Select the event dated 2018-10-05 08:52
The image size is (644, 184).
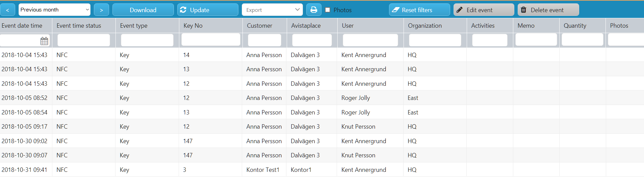322,98
